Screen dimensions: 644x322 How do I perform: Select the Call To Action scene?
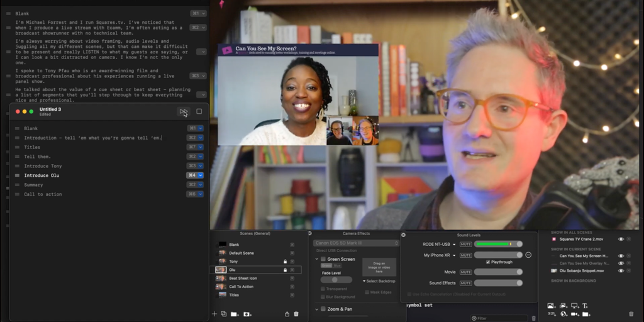click(x=241, y=286)
